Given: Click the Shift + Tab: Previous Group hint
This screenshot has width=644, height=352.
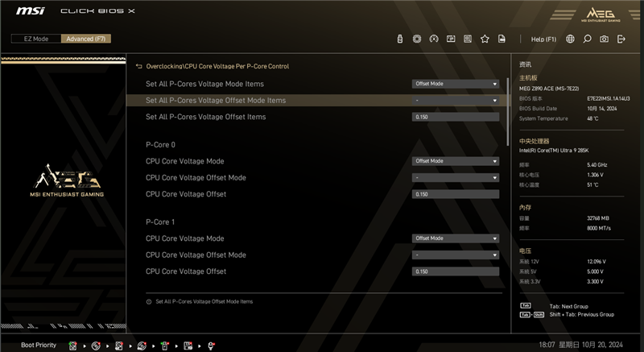Looking at the screenshot, I should (581, 315).
